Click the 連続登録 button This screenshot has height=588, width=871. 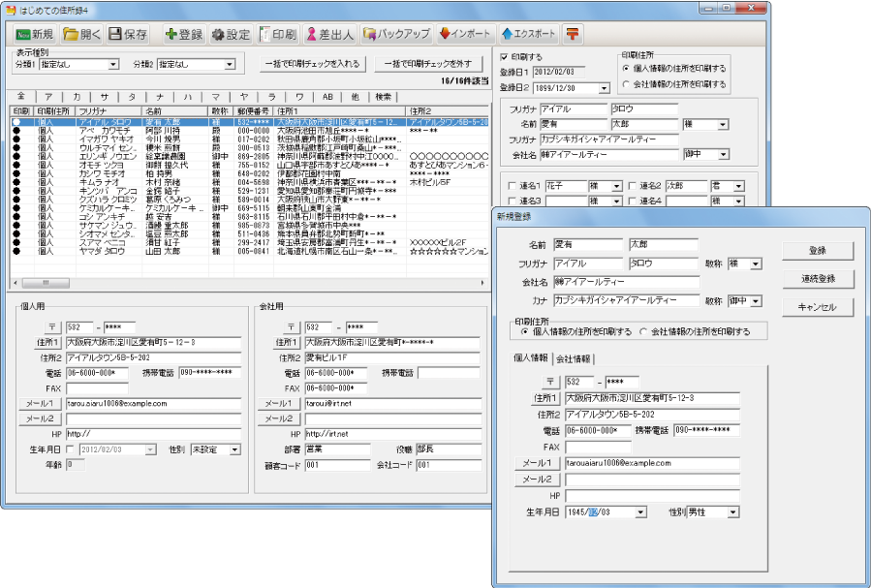click(x=818, y=279)
